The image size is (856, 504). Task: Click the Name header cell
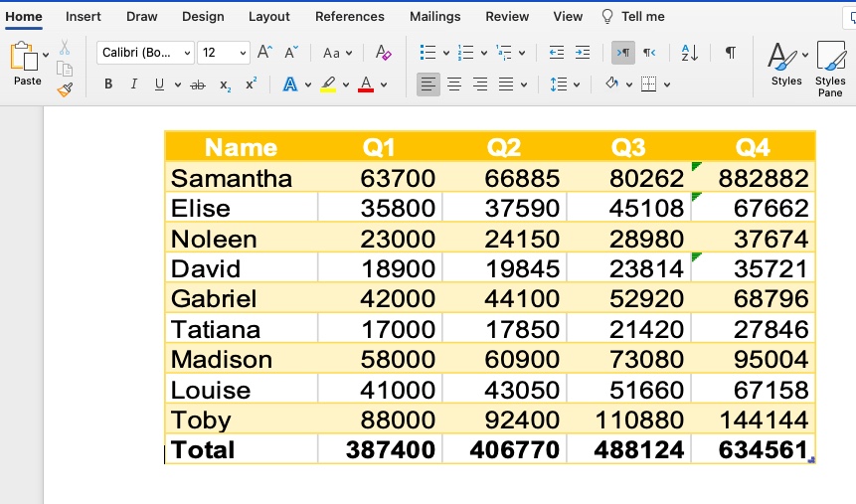[x=241, y=147]
